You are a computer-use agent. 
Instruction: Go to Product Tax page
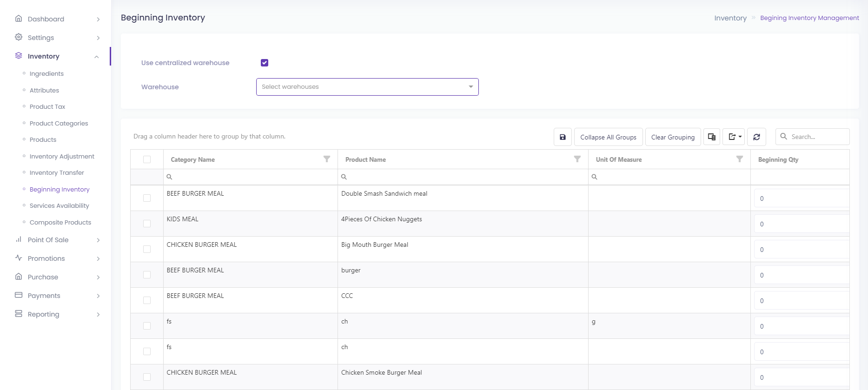click(47, 106)
